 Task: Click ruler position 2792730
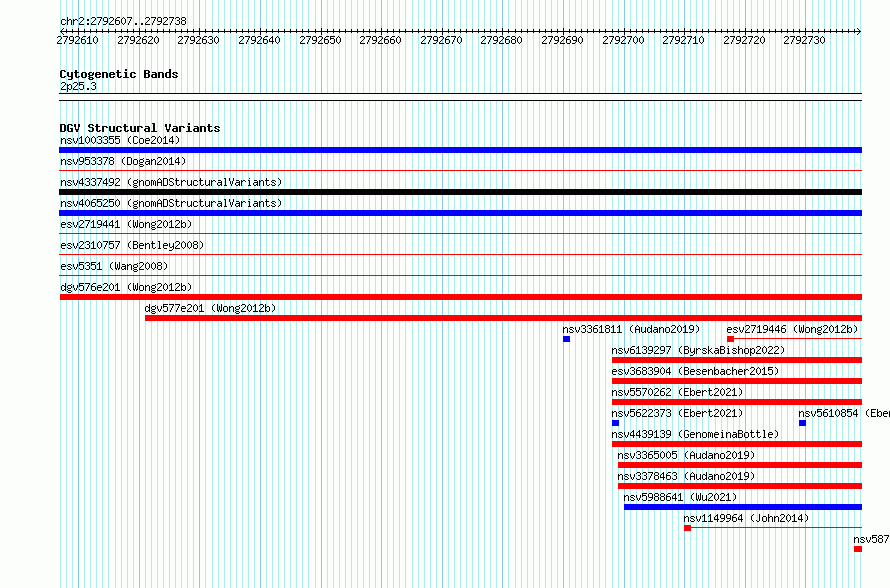[x=804, y=40]
